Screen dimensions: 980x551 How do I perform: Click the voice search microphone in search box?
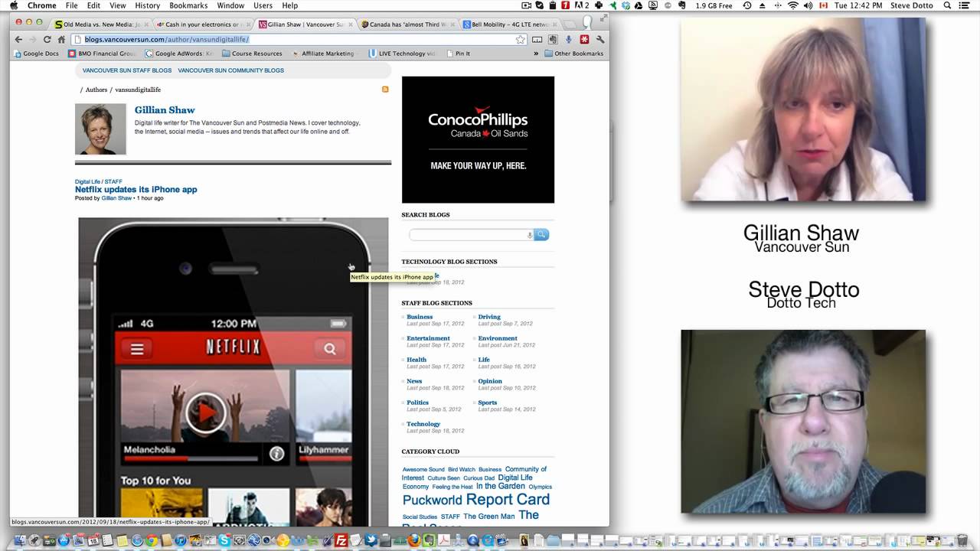tap(529, 235)
